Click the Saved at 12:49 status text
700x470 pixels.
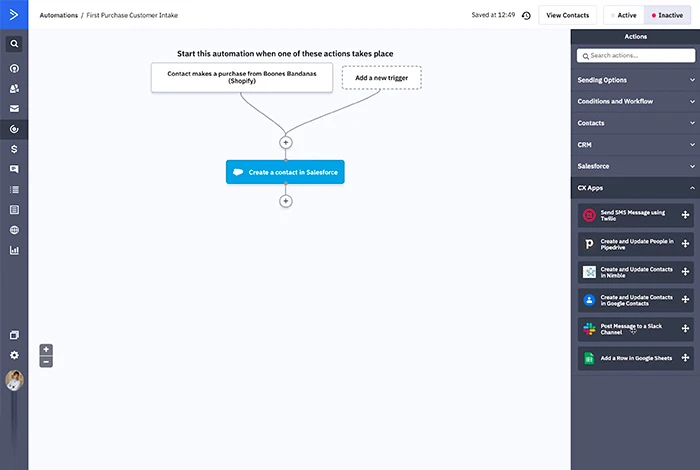click(x=493, y=15)
